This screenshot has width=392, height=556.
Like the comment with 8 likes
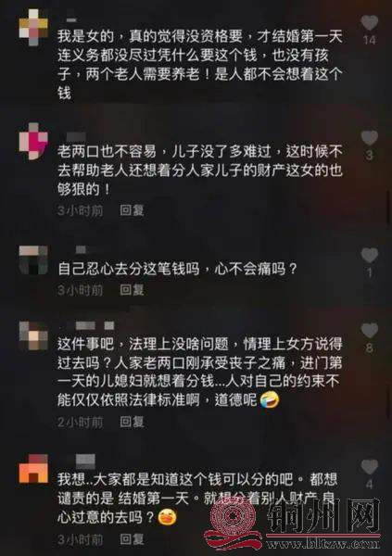(370, 331)
